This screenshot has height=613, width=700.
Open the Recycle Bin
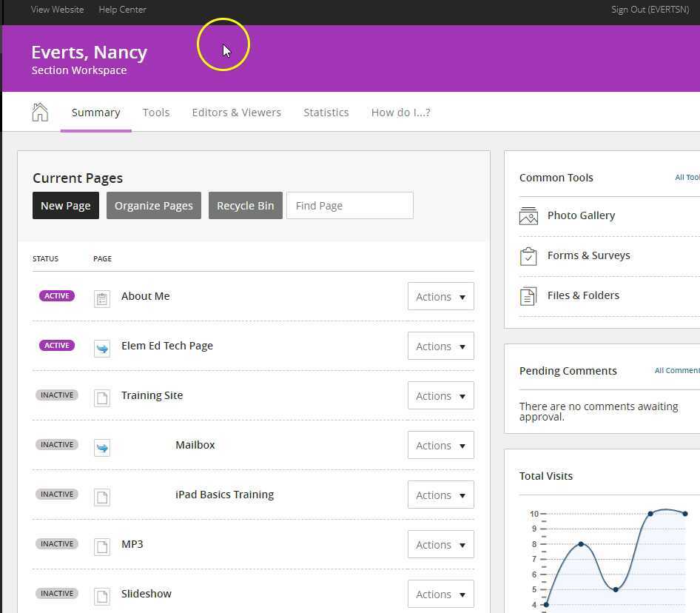245,206
